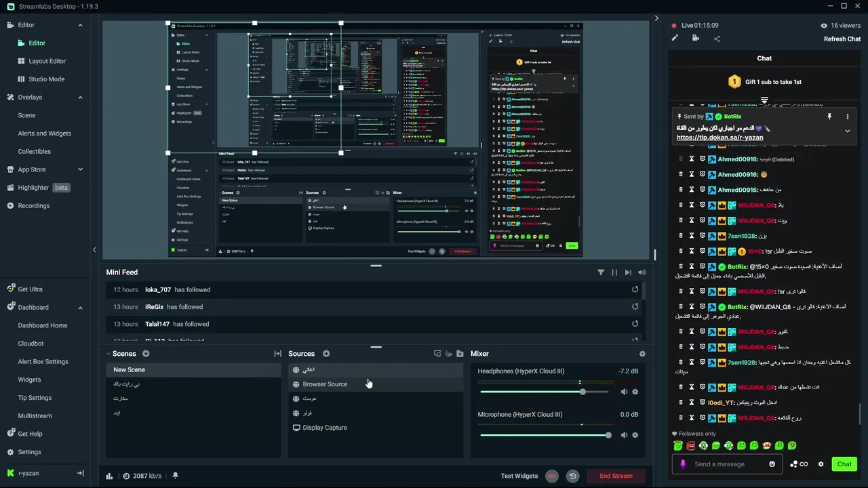Click the green Chat send button
868x488 pixels.
coord(844,464)
